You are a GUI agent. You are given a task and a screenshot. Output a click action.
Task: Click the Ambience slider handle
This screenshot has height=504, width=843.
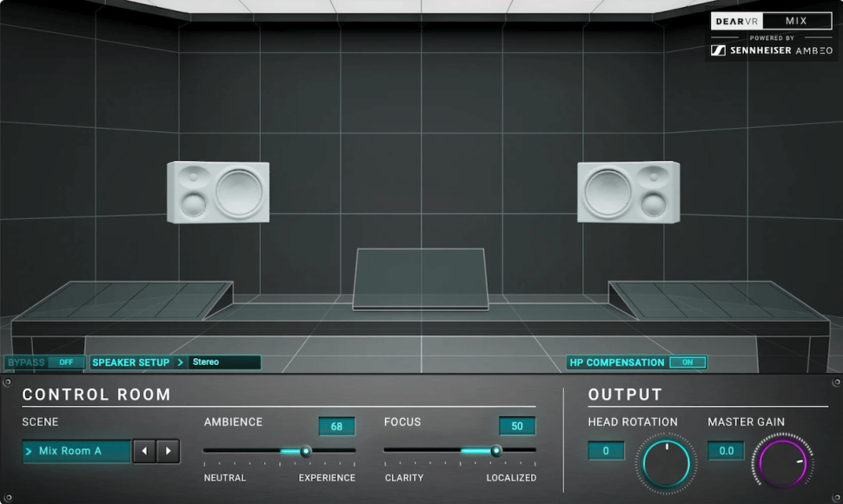pos(304,452)
